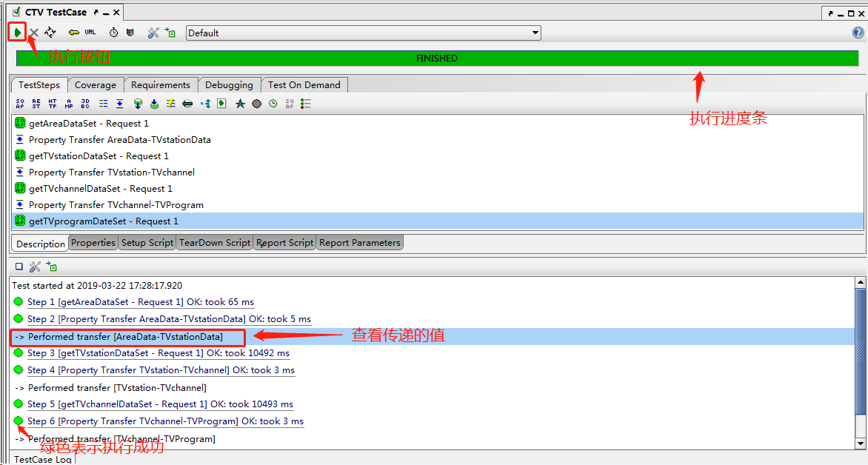The width and height of the screenshot is (868, 465).
Task: Toggle the loop TestCase arrows icon
Action: [x=50, y=33]
